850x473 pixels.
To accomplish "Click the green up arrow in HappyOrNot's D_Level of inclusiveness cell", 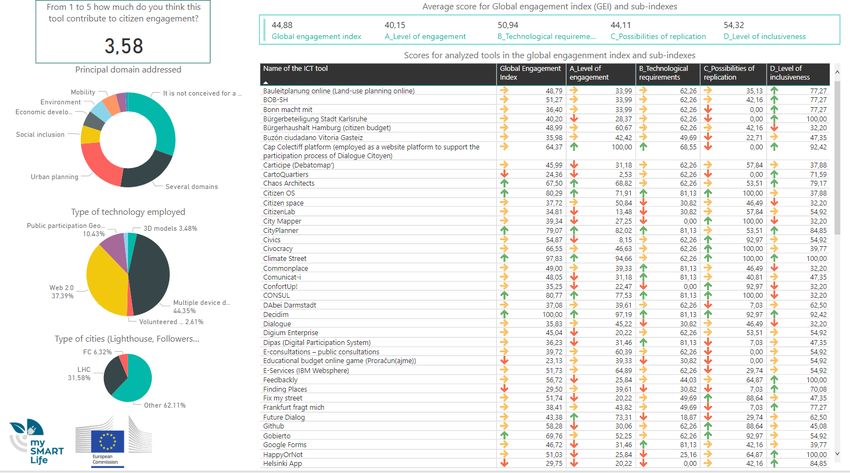I will coord(774,455).
